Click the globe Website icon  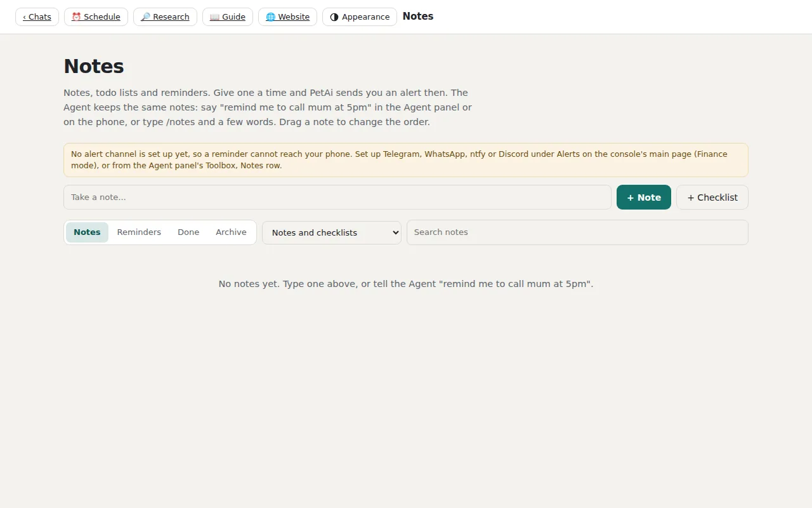[270, 17]
